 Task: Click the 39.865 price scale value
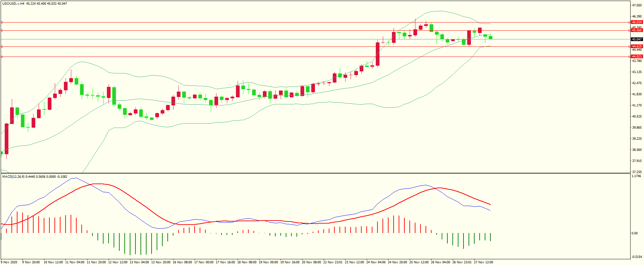(637, 128)
